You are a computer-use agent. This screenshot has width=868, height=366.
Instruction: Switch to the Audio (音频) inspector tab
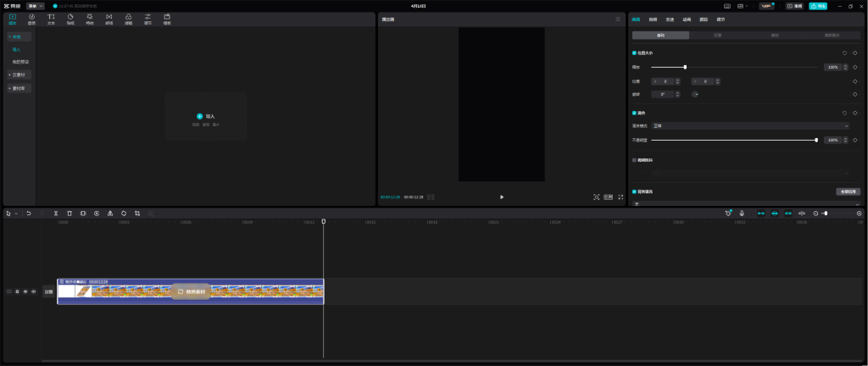pos(653,19)
